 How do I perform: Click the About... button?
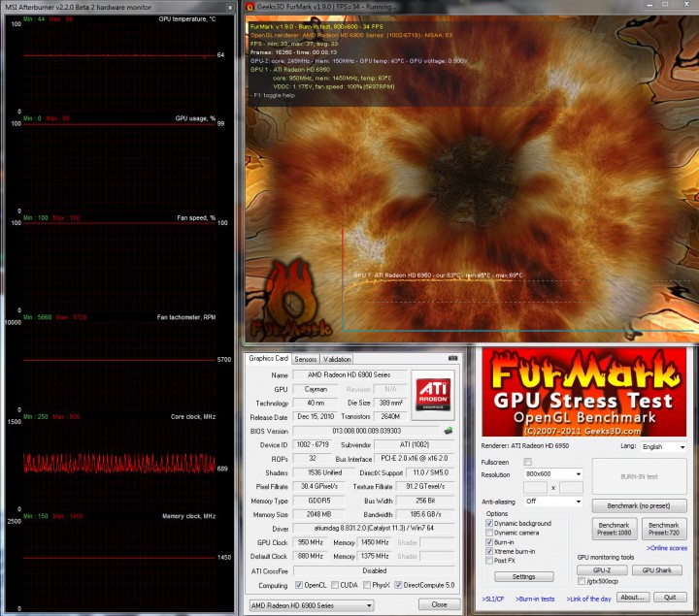633,597
